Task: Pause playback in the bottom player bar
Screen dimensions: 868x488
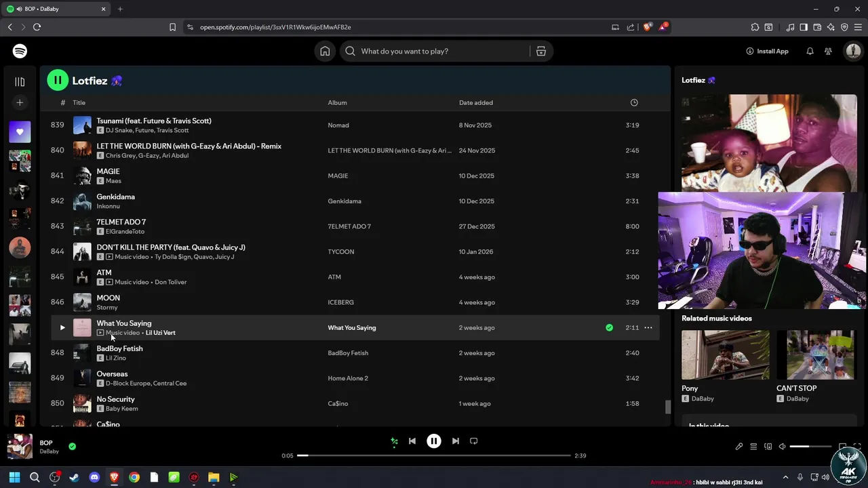Action: [434, 441]
